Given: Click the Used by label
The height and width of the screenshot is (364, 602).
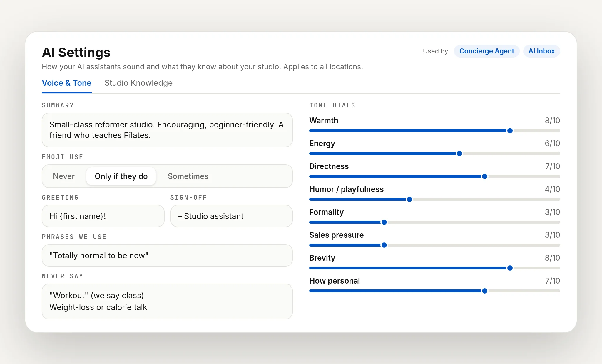Looking at the screenshot, I should pyautogui.click(x=435, y=51).
